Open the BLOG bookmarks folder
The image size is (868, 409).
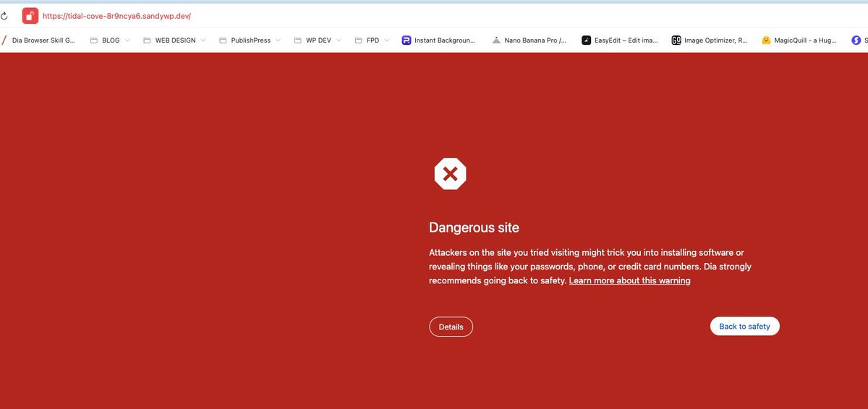(111, 40)
